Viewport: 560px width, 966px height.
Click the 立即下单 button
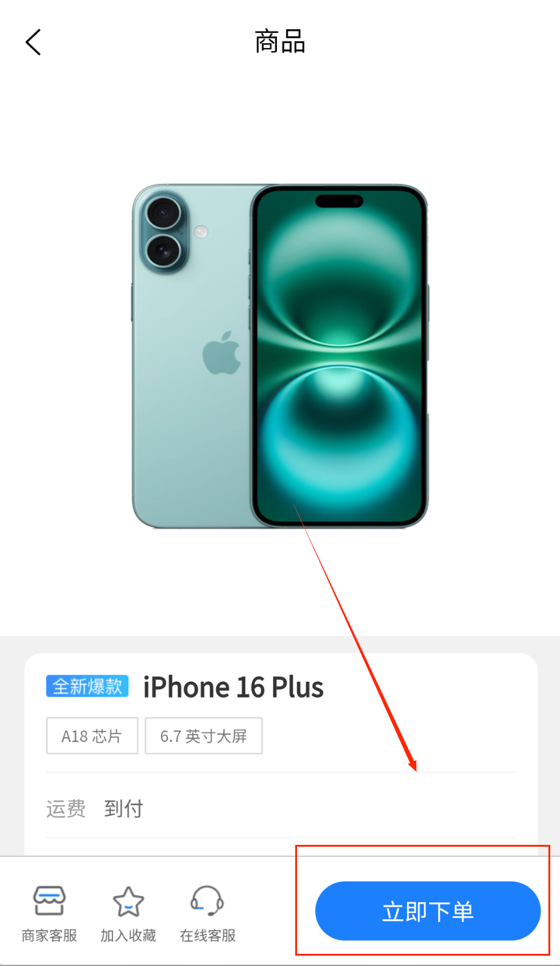coord(428,911)
